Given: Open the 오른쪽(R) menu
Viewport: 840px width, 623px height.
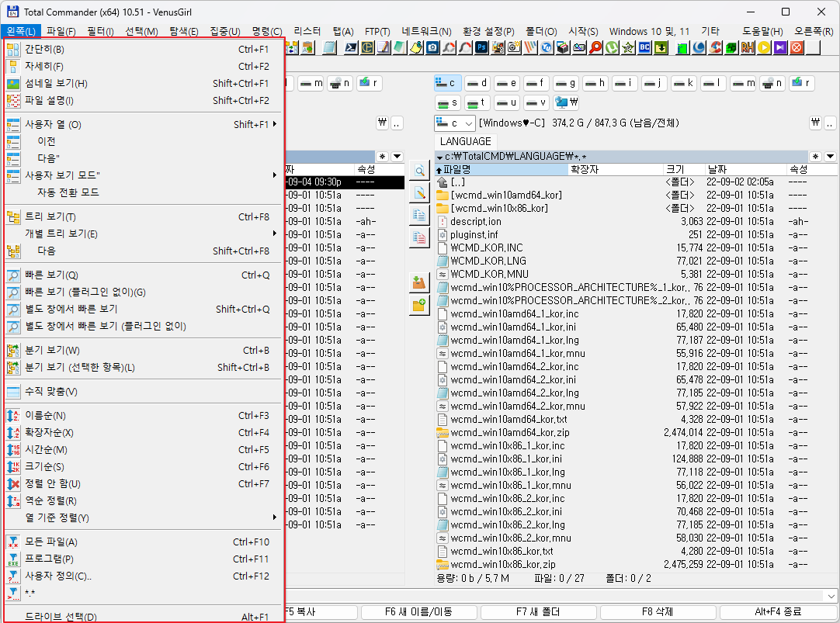Looking at the screenshot, I should pos(813,31).
